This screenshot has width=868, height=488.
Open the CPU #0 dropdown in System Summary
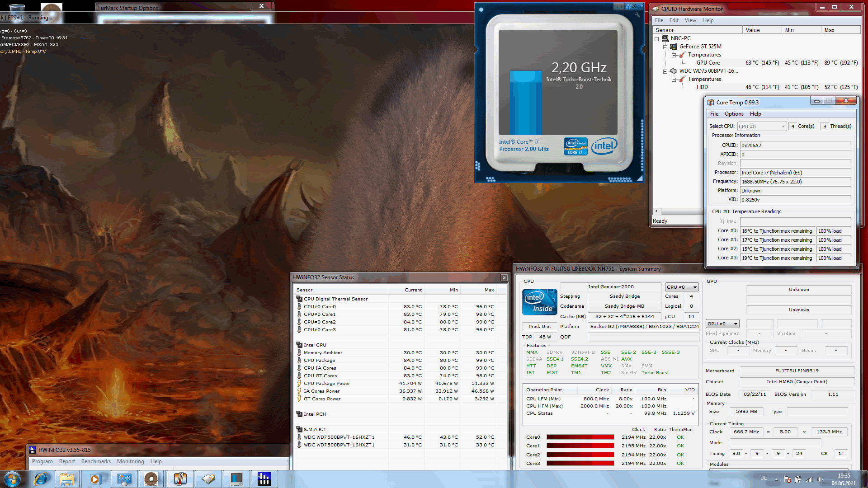click(682, 287)
